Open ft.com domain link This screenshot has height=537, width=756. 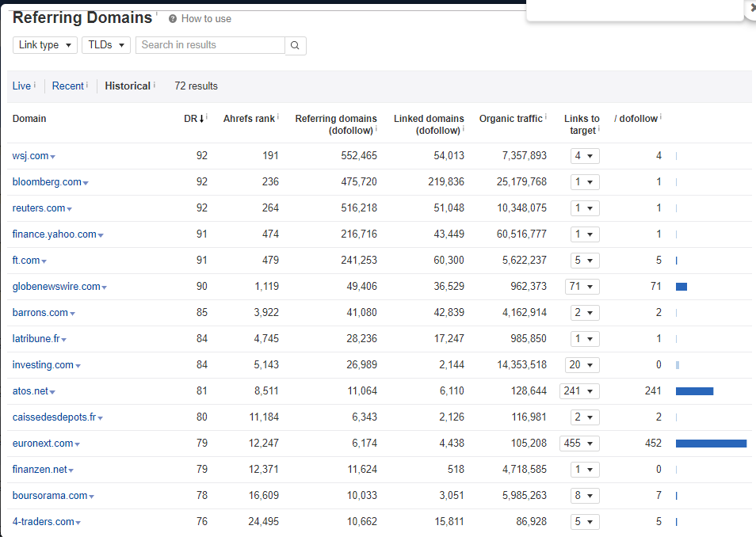(x=26, y=261)
